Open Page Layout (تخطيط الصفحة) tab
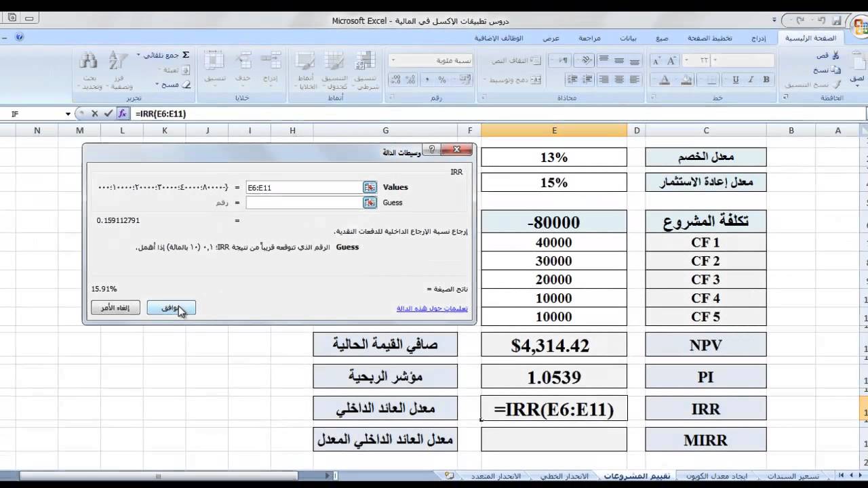This screenshot has width=868, height=488. (x=710, y=39)
